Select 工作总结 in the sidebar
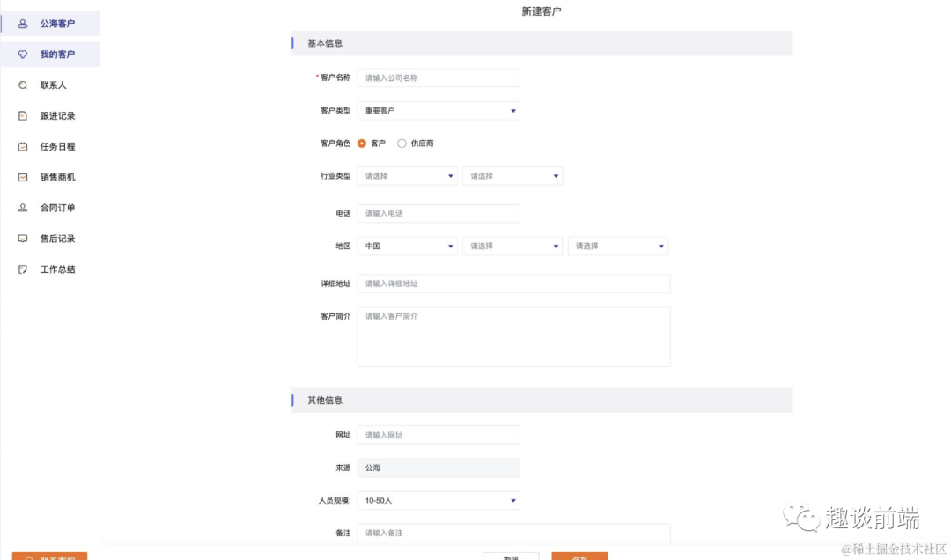 (49, 269)
